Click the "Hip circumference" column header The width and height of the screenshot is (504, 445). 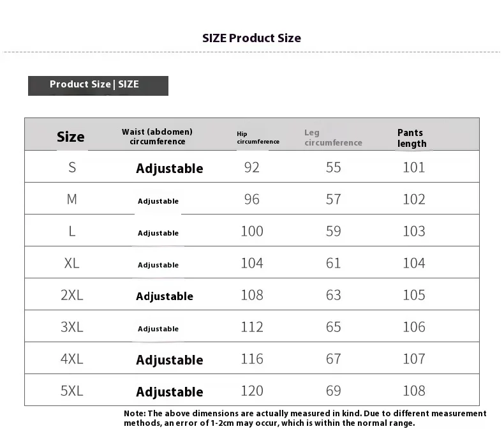point(258,138)
